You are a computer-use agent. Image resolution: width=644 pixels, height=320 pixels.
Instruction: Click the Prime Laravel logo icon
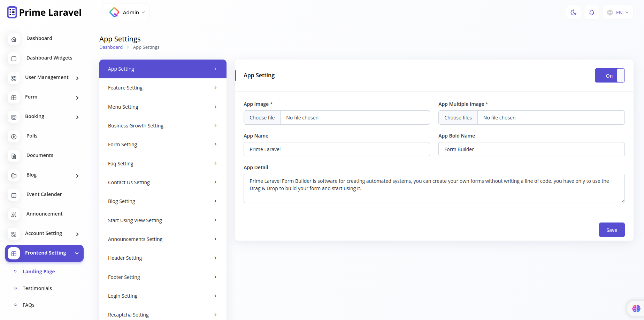point(11,12)
